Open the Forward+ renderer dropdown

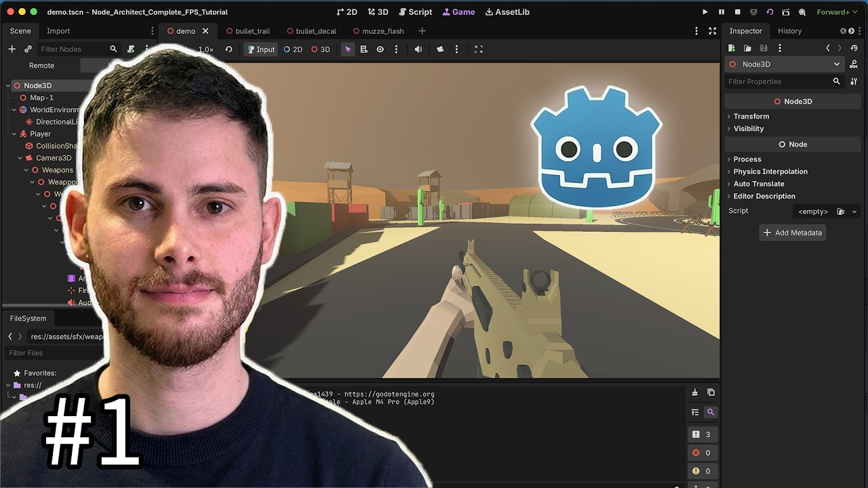(x=837, y=12)
